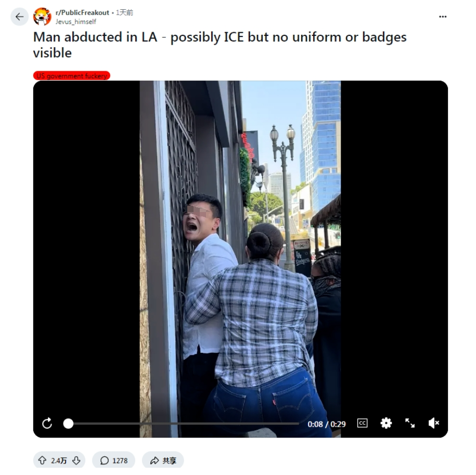Image resolution: width=476 pixels, height=475 pixels.
Task: Open the three-dot post options menu
Action: 443,17
